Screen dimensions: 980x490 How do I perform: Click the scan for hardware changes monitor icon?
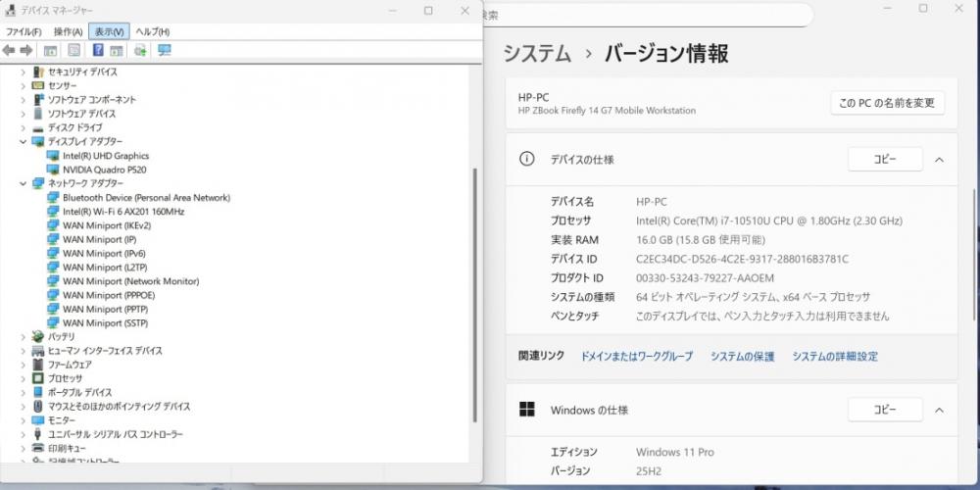point(165,50)
